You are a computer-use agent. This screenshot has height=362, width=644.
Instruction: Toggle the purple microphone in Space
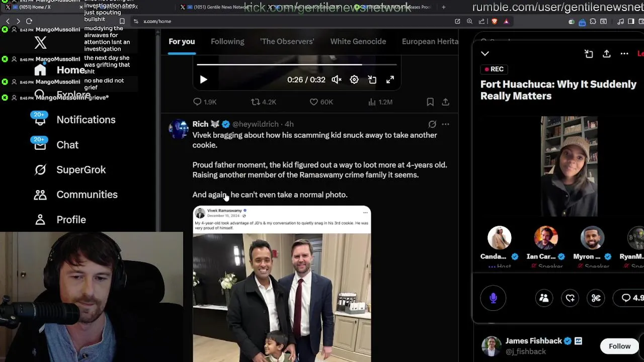(x=493, y=298)
